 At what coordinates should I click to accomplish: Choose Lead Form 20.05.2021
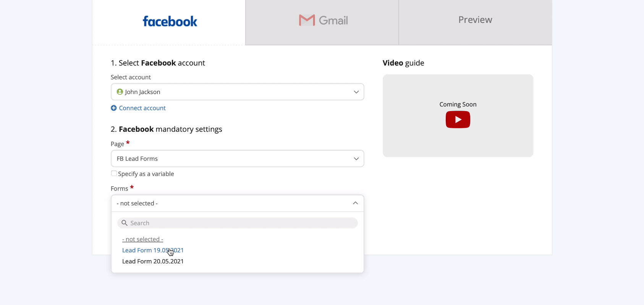click(153, 261)
